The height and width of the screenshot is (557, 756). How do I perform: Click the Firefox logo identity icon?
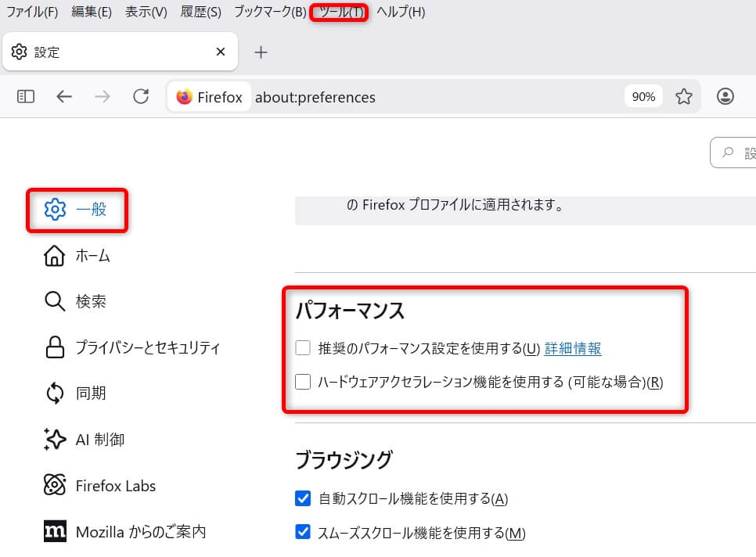[185, 97]
